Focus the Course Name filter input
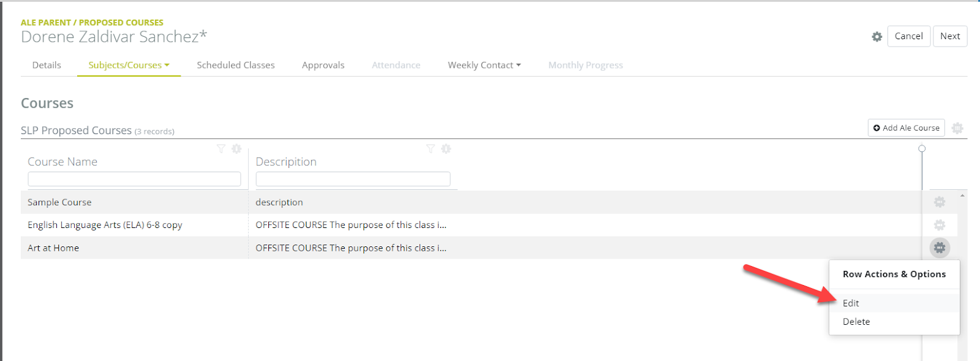 [x=134, y=179]
